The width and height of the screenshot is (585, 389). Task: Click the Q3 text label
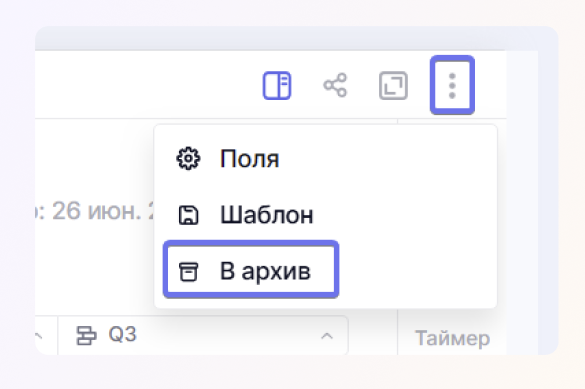point(122,334)
